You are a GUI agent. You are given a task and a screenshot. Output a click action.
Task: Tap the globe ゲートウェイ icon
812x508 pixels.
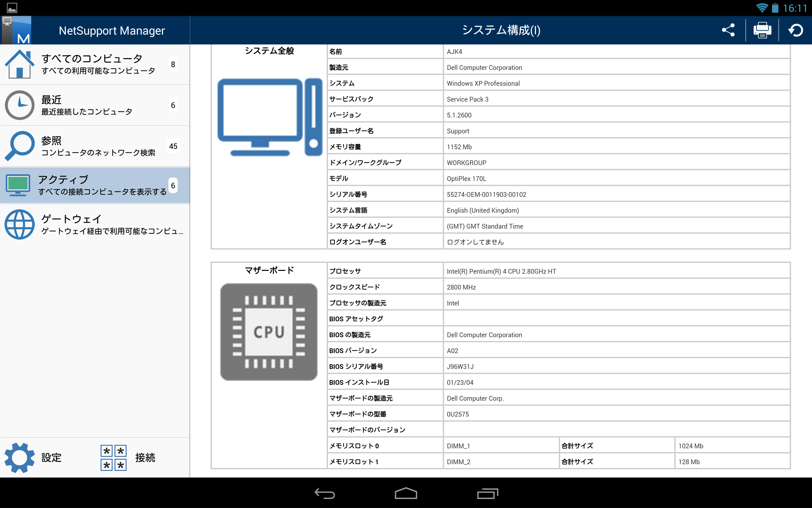point(19,224)
